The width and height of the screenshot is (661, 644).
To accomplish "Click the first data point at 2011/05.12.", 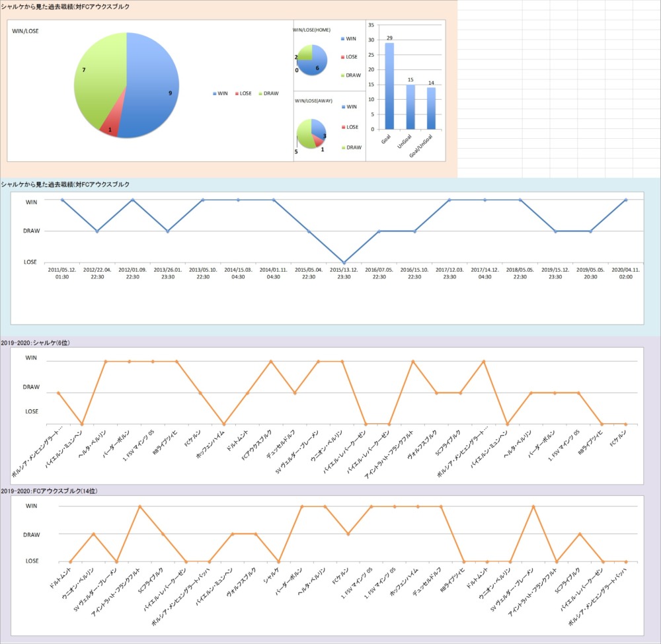I will 62,200.
